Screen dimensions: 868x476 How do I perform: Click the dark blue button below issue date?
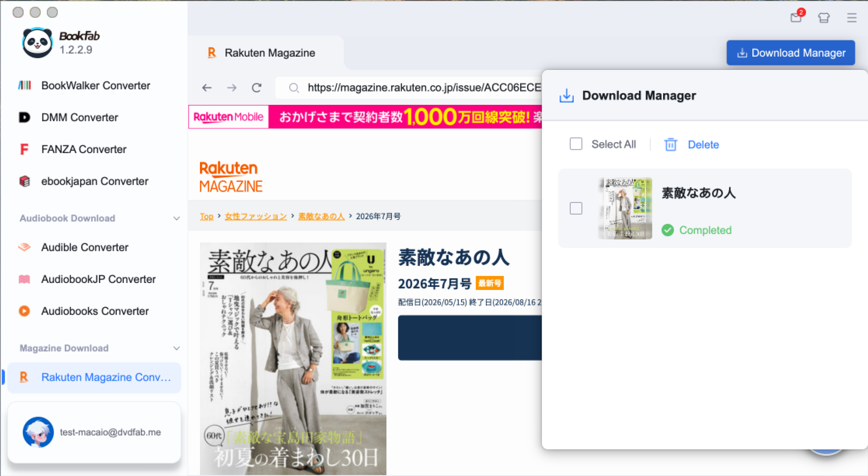point(470,338)
